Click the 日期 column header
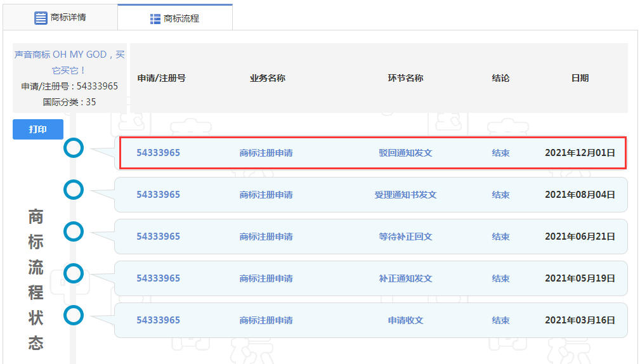Image resolution: width=640 pixels, height=364 pixels. [x=580, y=78]
